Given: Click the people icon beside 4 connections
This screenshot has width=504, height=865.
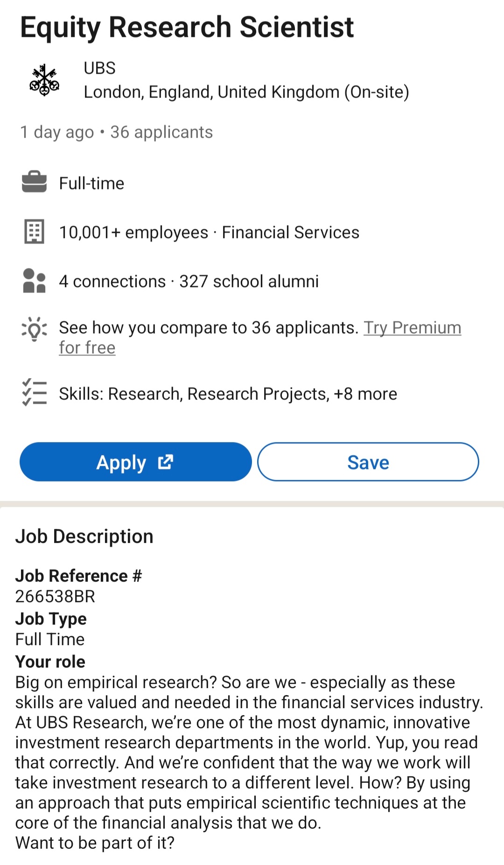Looking at the screenshot, I should point(34,281).
